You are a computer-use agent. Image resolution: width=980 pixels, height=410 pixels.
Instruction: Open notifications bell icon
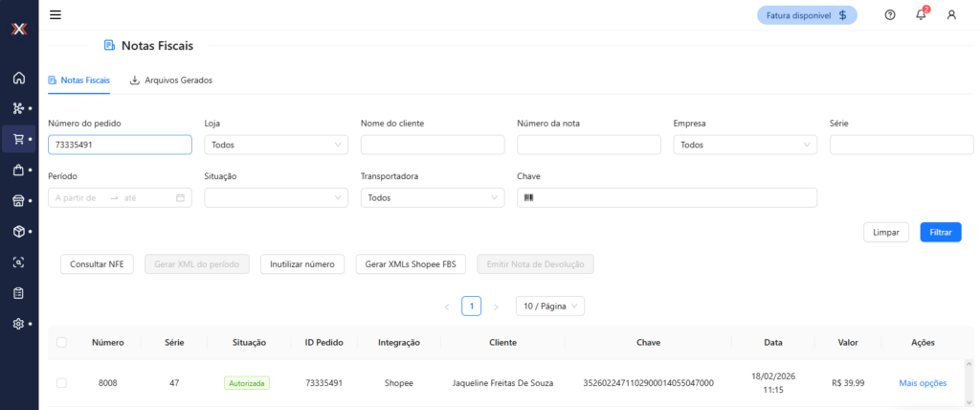(921, 14)
